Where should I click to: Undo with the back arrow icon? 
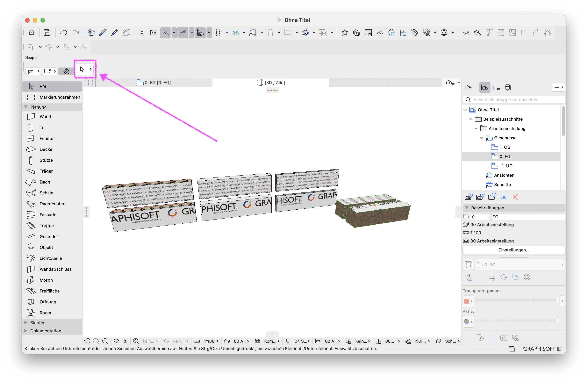[63, 32]
